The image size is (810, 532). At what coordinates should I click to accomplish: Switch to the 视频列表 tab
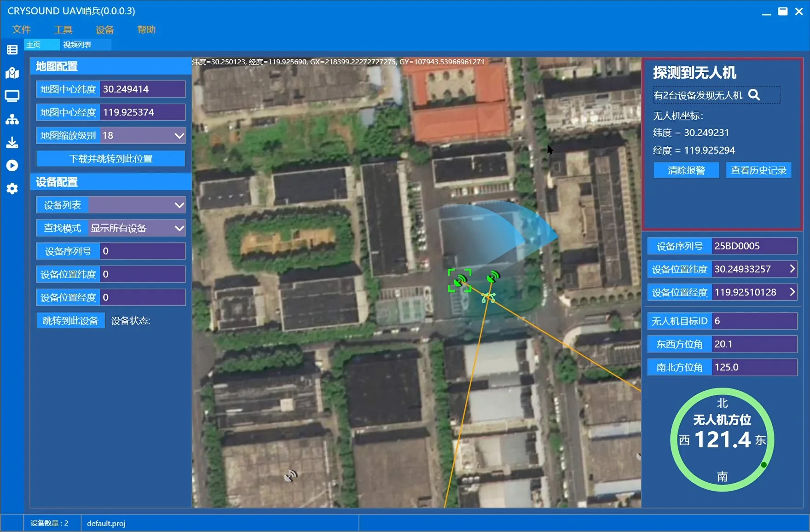tap(77, 45)
